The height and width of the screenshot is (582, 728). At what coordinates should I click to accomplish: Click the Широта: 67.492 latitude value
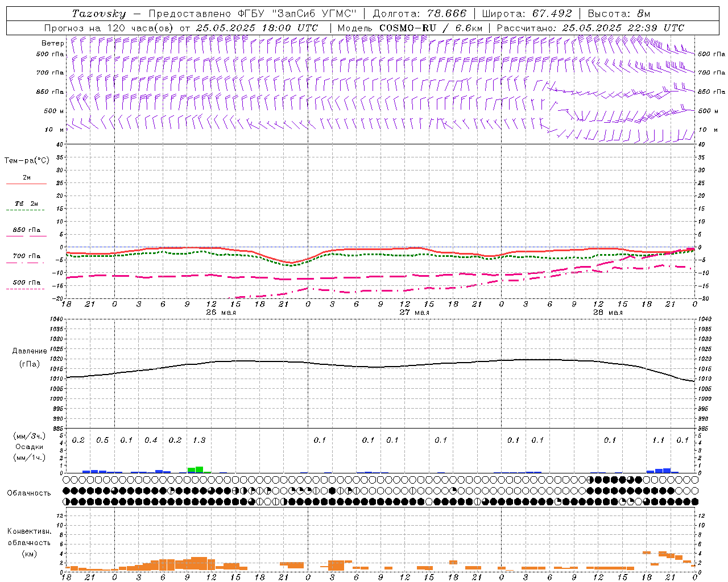click(x=527, y=14)
